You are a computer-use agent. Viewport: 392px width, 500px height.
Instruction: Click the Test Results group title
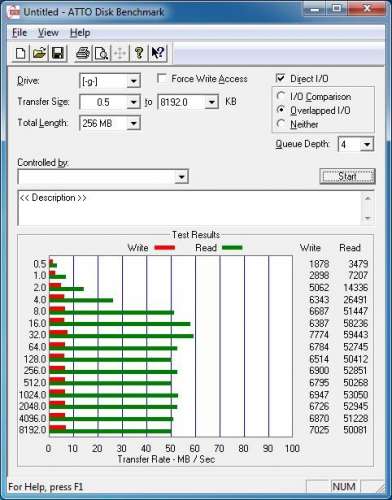pos(196,235)
